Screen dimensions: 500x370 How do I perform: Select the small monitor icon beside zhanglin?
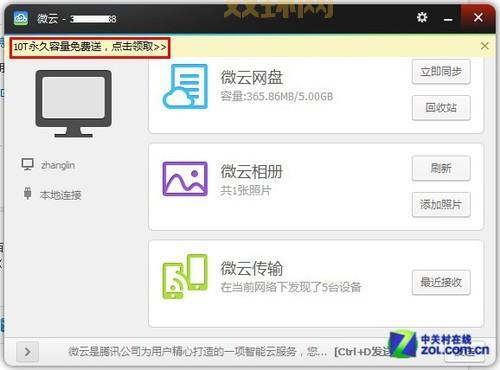(x=27, y=164)
